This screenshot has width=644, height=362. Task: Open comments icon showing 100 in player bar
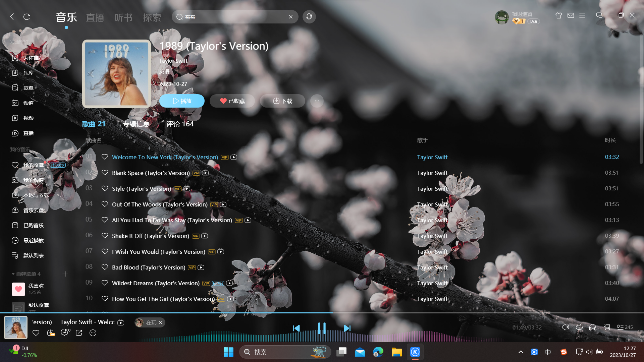(x=65, y=333)
